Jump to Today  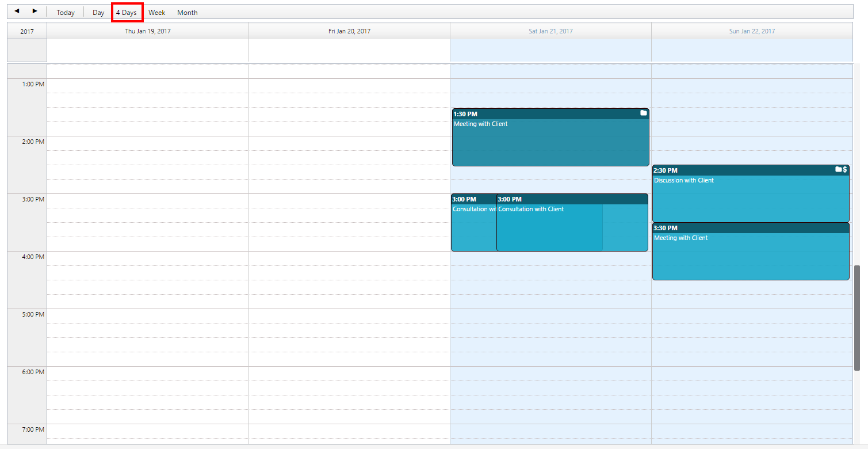click(66, 12)
